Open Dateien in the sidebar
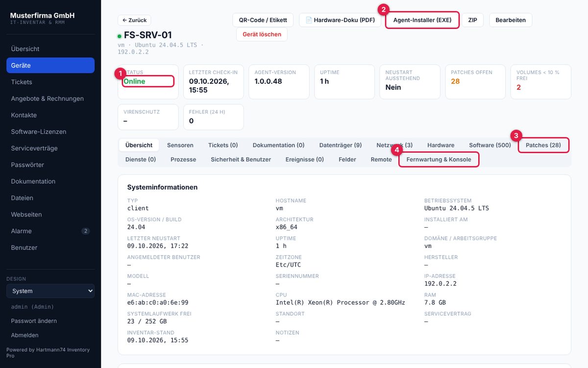Viewport: 588px width, 368px height. 50,198
